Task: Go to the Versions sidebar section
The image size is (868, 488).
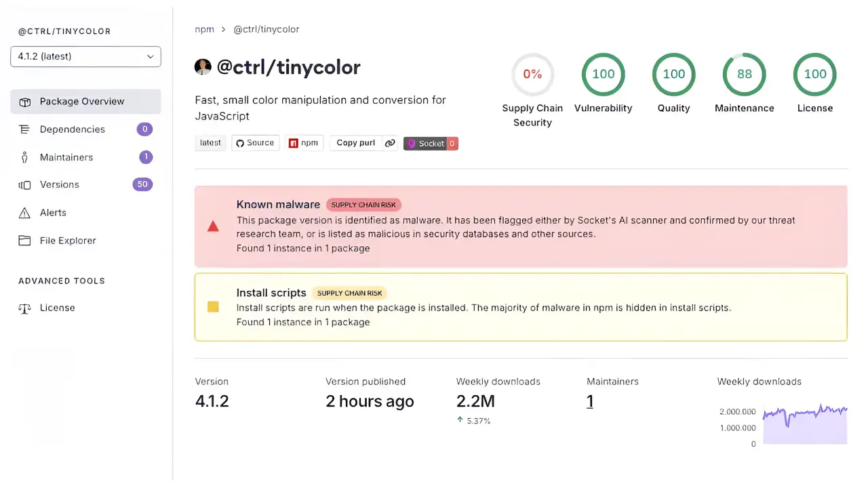Action: [60, 185]
